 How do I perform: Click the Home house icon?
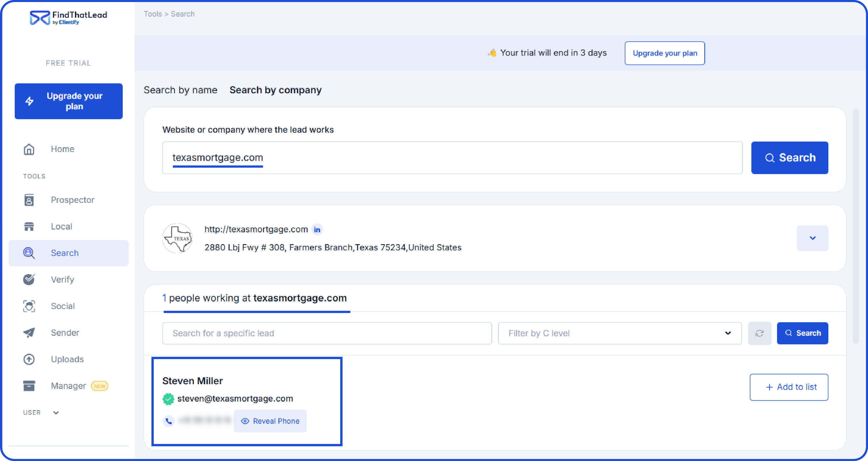click(29, 149)
